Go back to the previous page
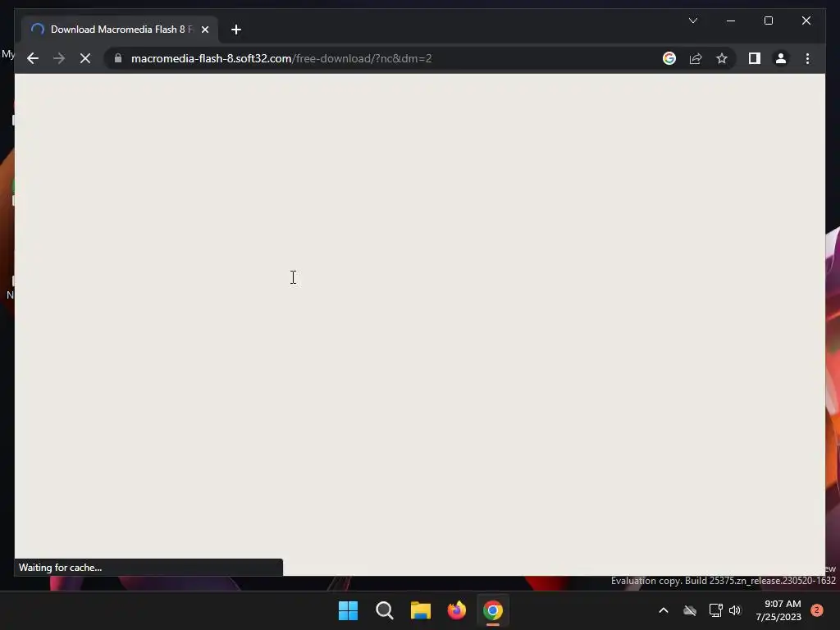This screenshot has height=630, width=840. pyautogui.click(x=33, y=58)
